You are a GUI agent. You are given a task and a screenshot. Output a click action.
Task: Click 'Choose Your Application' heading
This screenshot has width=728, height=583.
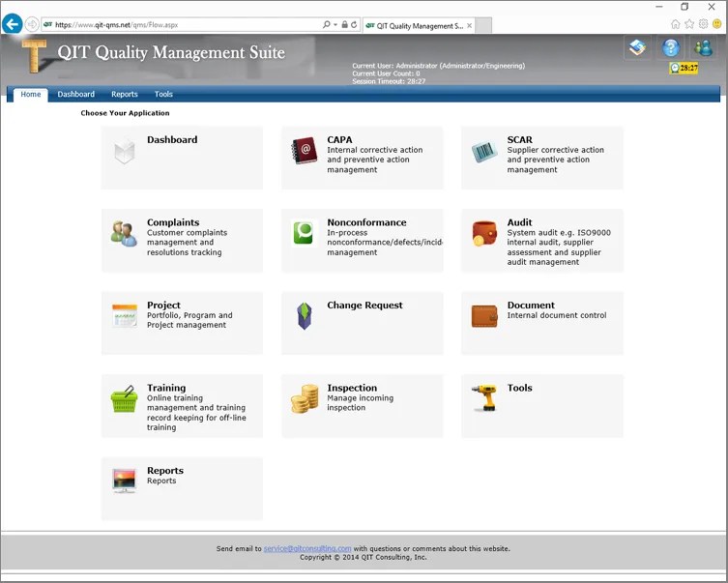pos(125,113)
